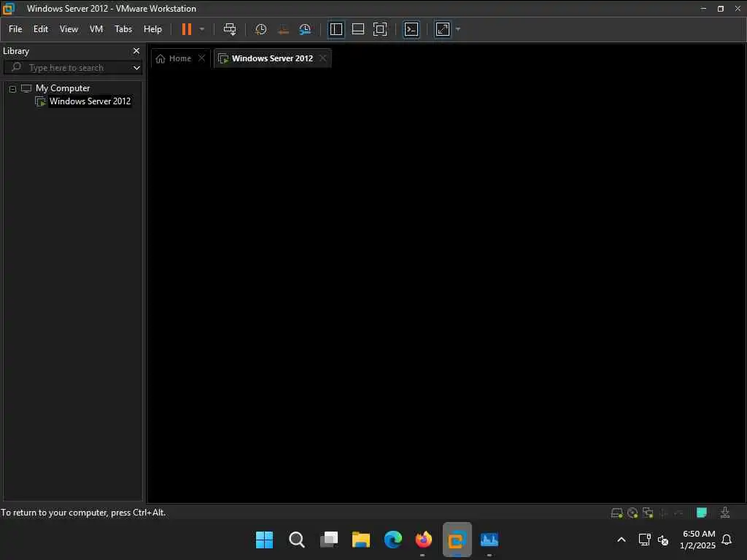The image size is (747, 560).
Task: Toggle the library sidebar view
Action: (x=336, y=29)
